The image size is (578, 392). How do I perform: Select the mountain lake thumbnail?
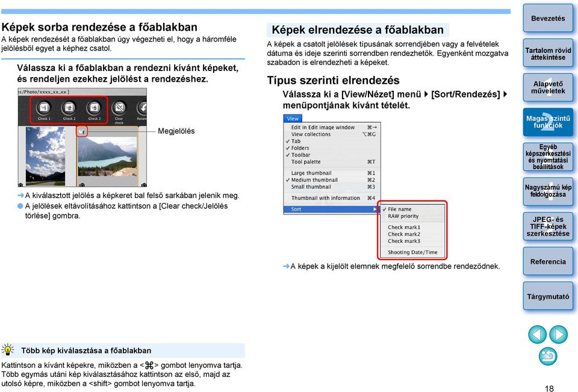107,157
